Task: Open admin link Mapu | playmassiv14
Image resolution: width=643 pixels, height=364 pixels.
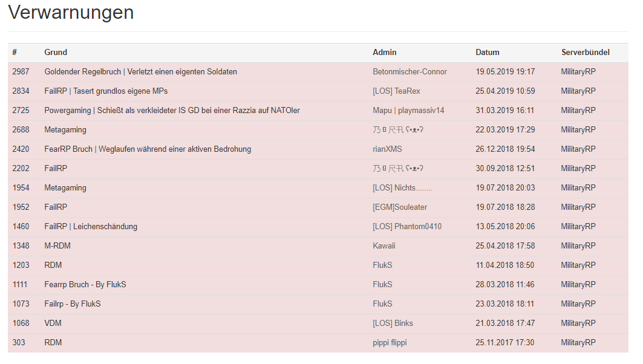Action: pos(408,110)
